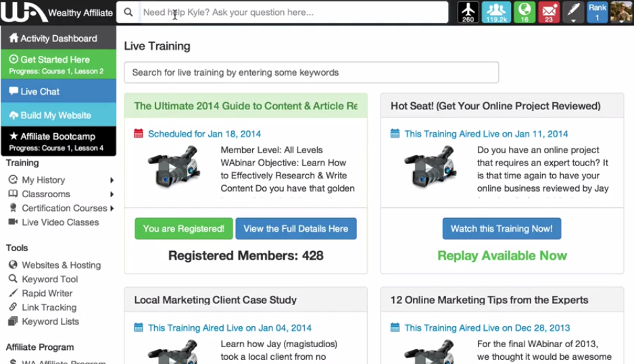Click the Ultimate 2014 Guide video camera thumbnail
Screen dimensions: 634x364
click(x=174, y=167)
